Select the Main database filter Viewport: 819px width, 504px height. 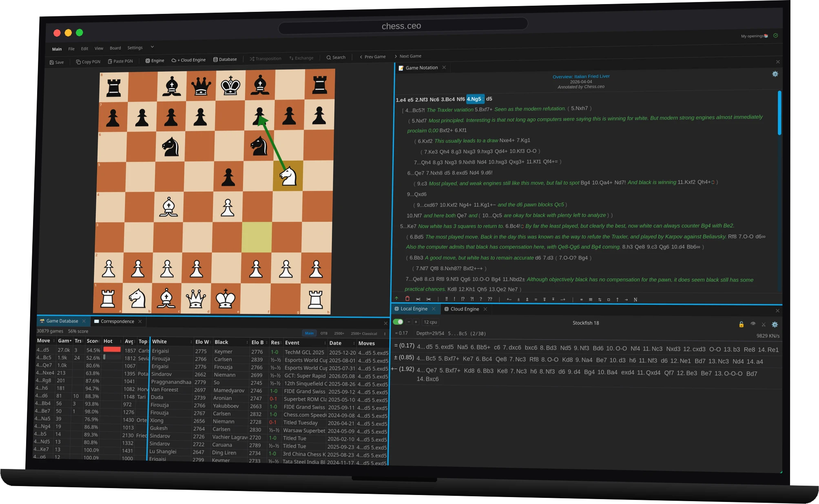309,333
